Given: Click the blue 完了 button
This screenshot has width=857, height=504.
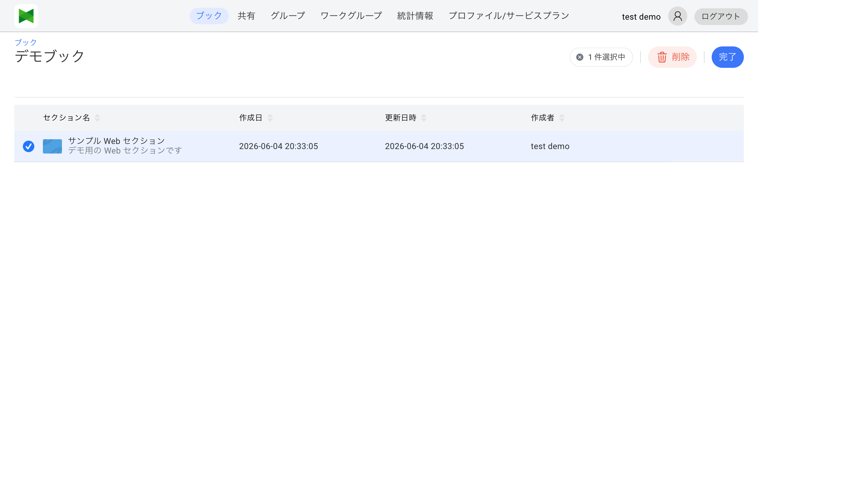Looking at the screenshot, I should [x=727, y=57].
